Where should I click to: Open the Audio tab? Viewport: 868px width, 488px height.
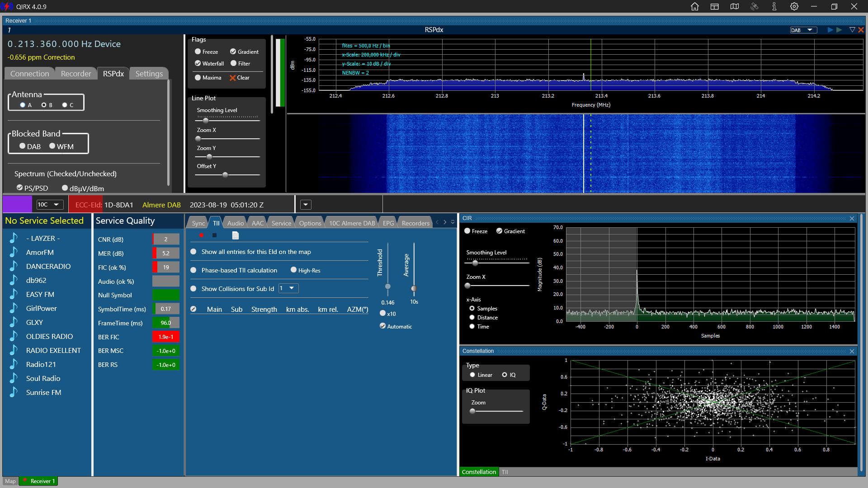236,223
